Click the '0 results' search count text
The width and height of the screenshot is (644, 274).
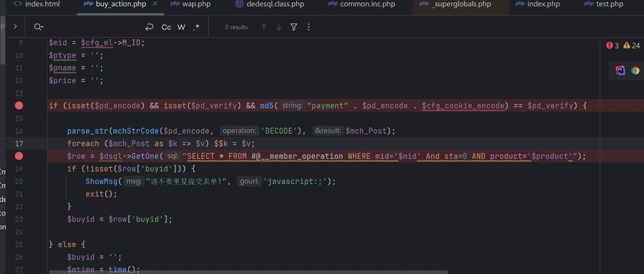tap(236, 27)
